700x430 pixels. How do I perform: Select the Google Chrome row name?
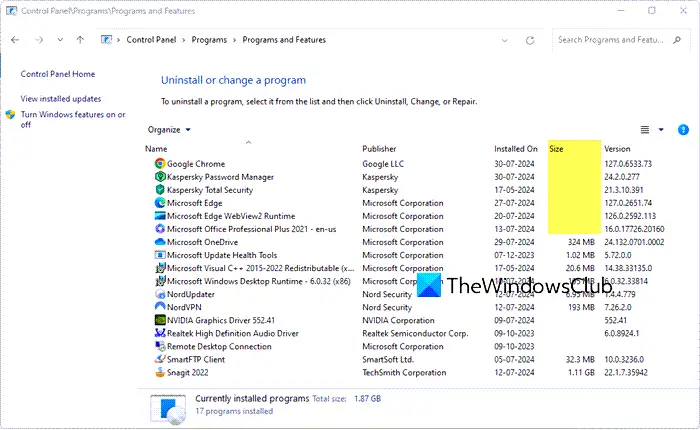[196, 164]
